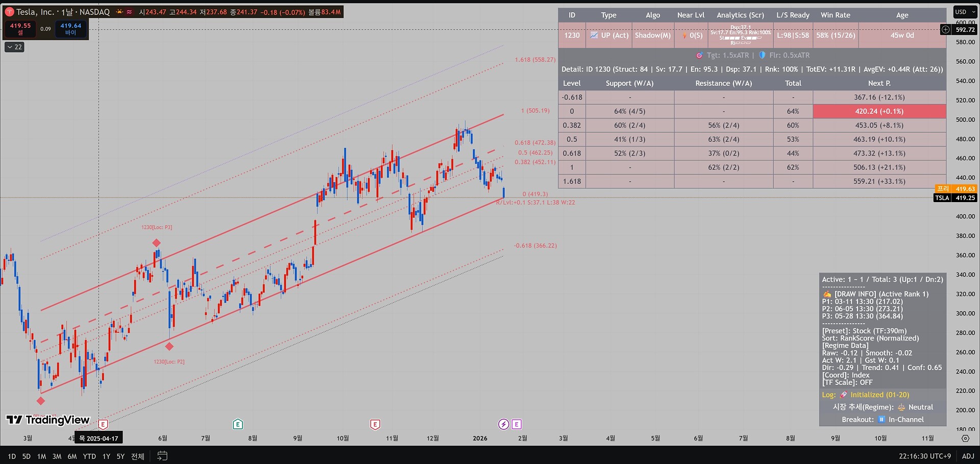Screen dimensions: 980x464
Task: Open the go-to-date calendar icon
Action: pos(162,456)
